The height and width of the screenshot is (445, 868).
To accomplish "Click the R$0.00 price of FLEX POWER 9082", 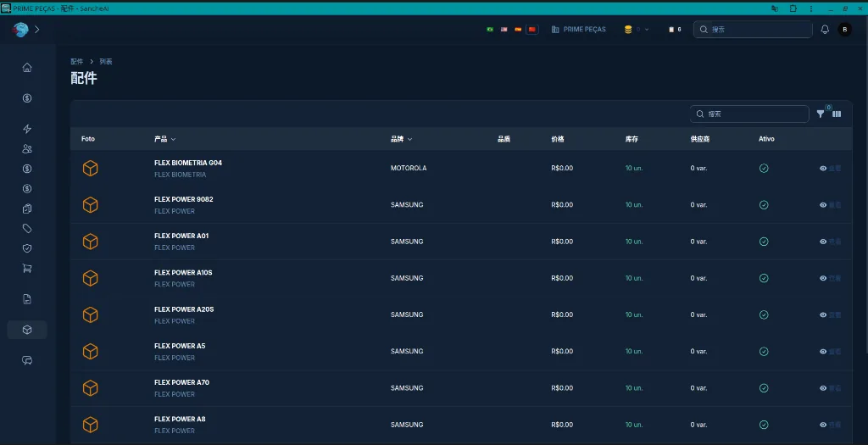I will (562, 205).
